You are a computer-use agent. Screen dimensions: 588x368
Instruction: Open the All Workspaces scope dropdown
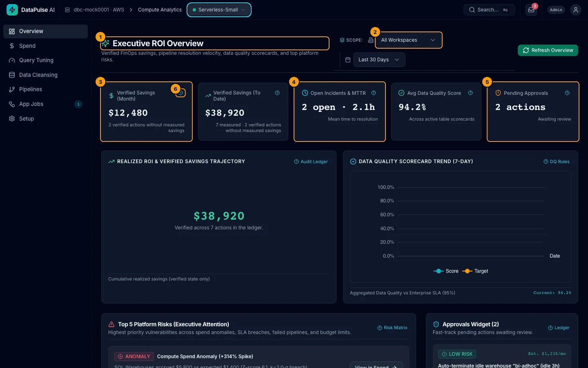(x=408, y=40)
